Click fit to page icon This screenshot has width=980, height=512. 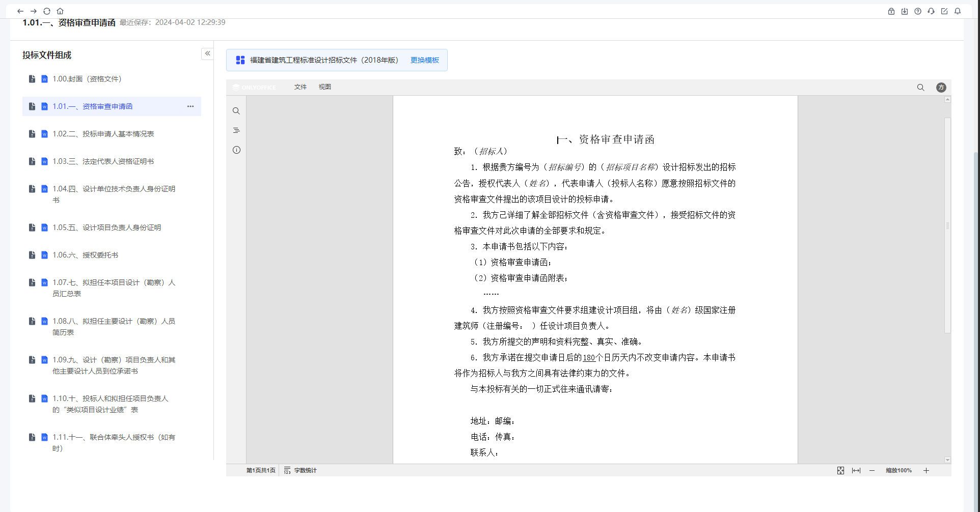(x=840, y=470)
